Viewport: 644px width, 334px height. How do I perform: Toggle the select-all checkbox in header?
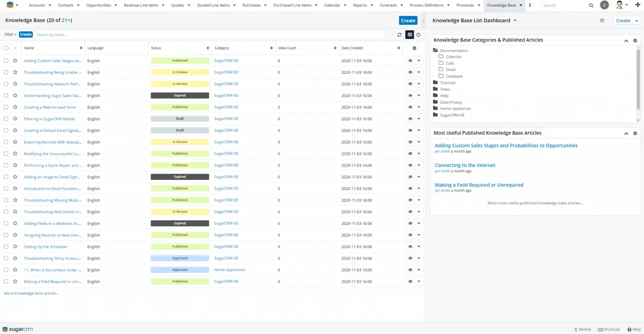tap(6, 48)
